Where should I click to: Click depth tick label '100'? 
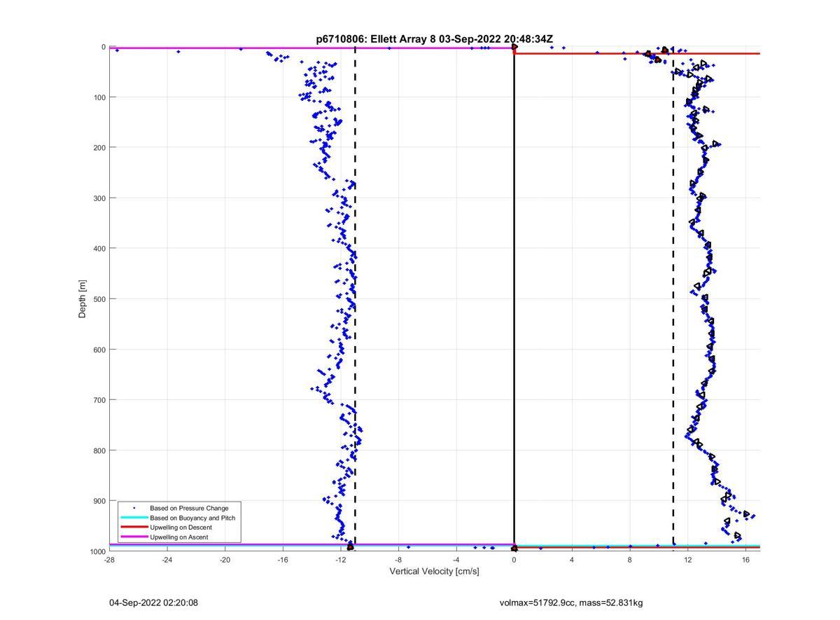coord(99,97)
